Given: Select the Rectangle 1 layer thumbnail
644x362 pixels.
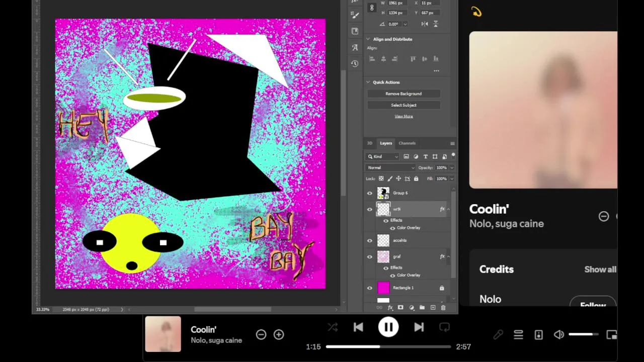Looking at the screenshot, I should pos(383,288).
